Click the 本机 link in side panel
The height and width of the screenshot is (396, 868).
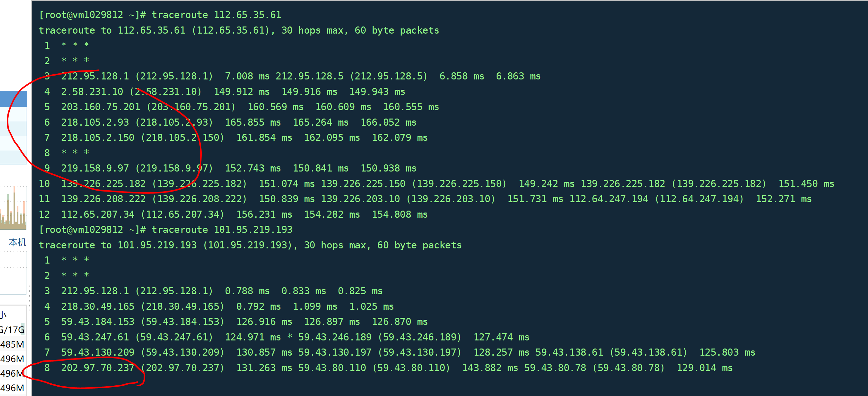(17, 242)
